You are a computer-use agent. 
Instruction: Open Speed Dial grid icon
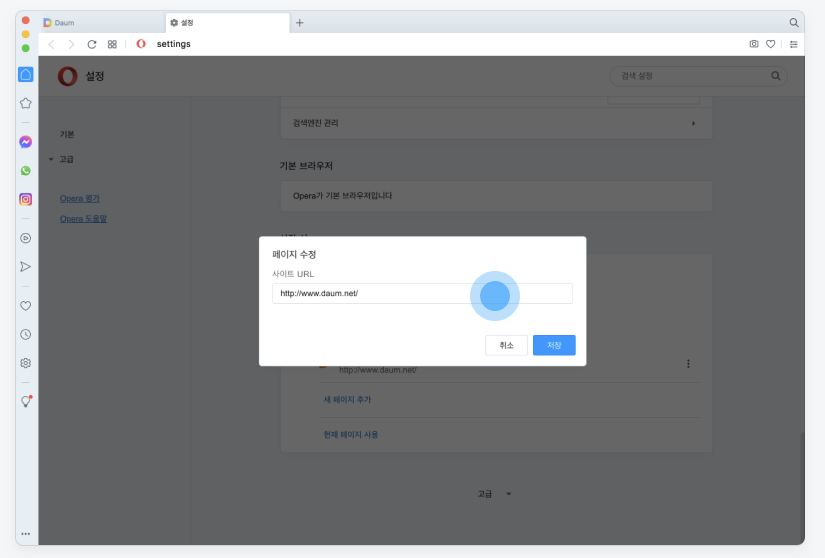tap(112, 44)
